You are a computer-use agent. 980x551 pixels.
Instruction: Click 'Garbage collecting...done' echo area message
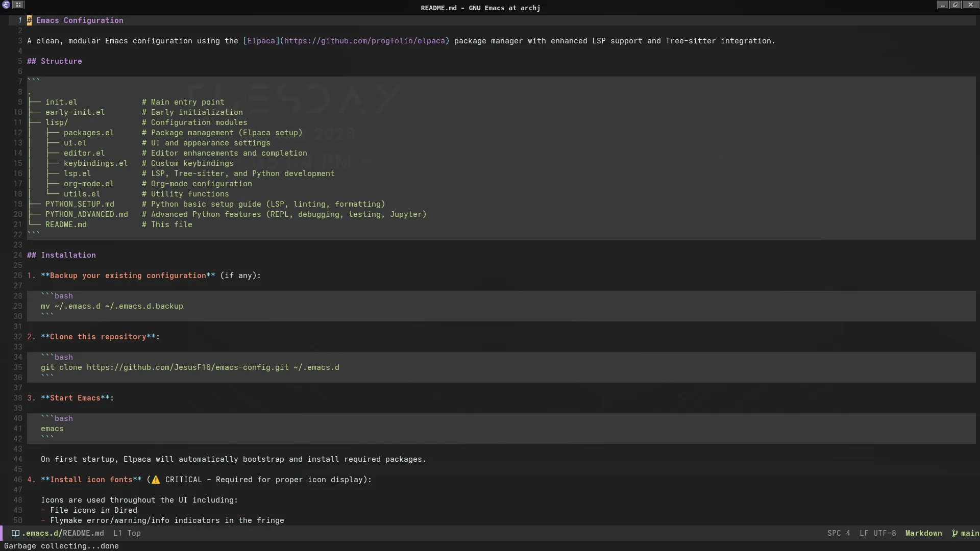click(x=61, y=546)
